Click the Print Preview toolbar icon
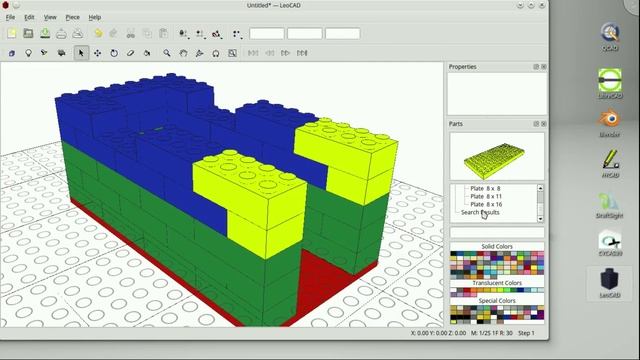640x360 pixels. 78,33
